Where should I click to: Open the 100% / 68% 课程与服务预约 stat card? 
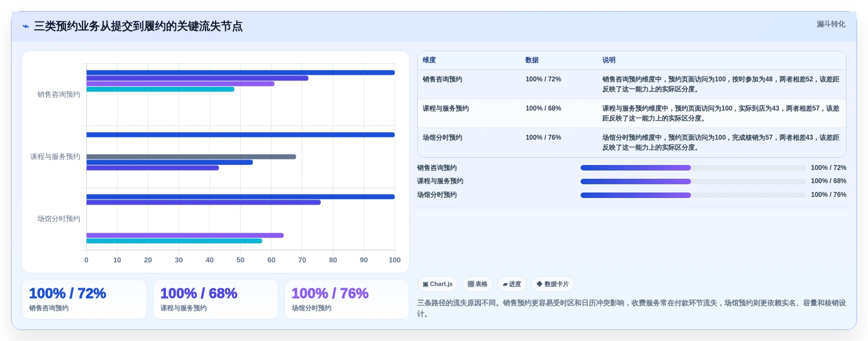[x=215, y=299]
